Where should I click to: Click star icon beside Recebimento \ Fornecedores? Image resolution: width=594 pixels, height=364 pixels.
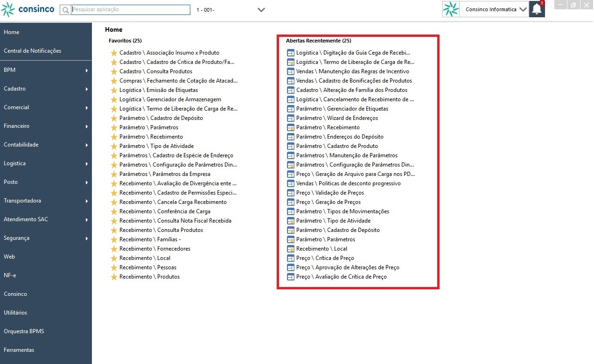114,249
